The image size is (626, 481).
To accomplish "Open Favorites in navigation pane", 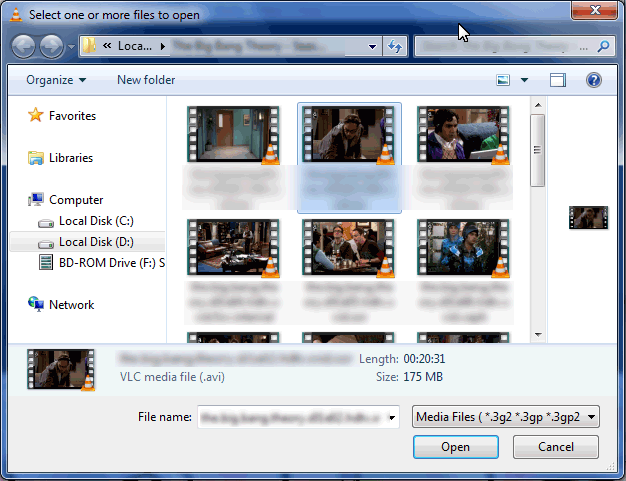I will pyautogui.click(x=72, y=116).
